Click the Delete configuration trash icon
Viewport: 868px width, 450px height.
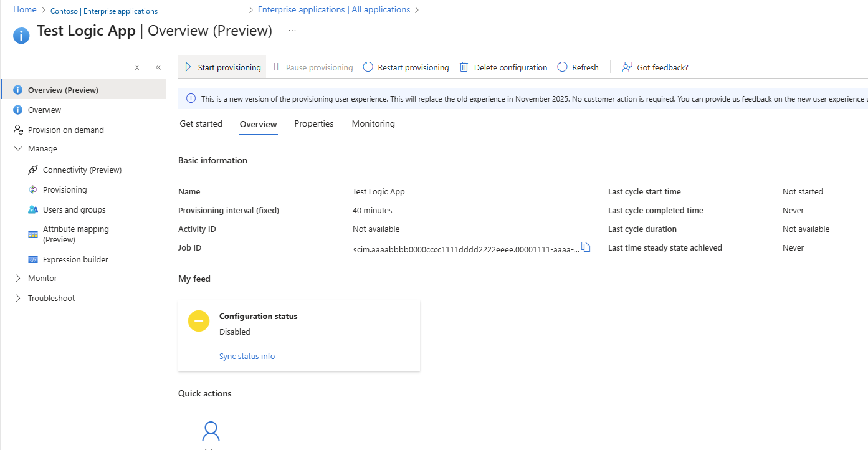point(464,67)
